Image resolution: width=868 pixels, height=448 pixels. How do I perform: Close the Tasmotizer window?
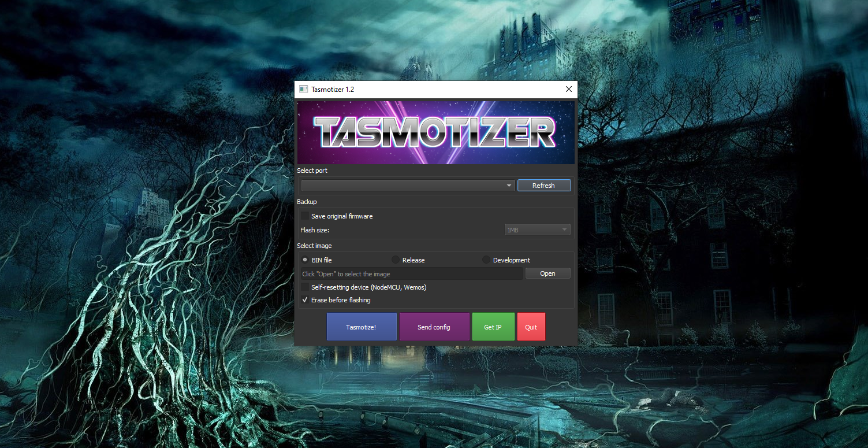(x=568, y=89)
